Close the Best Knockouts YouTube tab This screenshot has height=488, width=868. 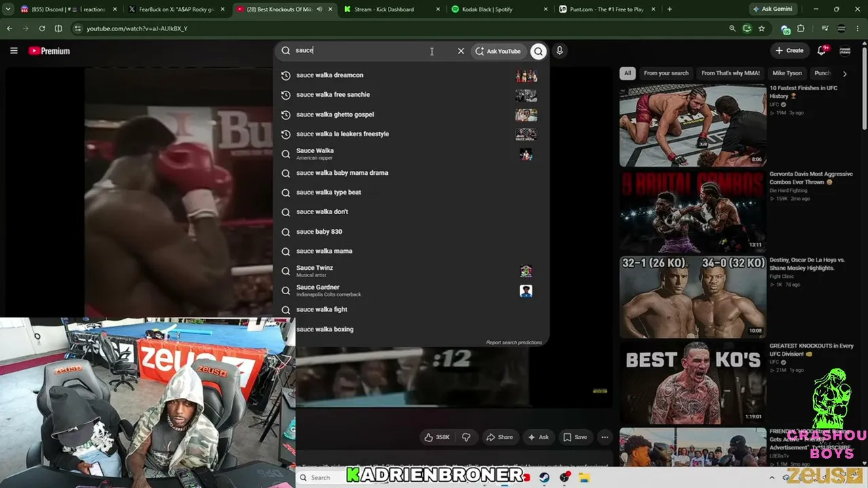pyautogui.click(x=329, y=9)
